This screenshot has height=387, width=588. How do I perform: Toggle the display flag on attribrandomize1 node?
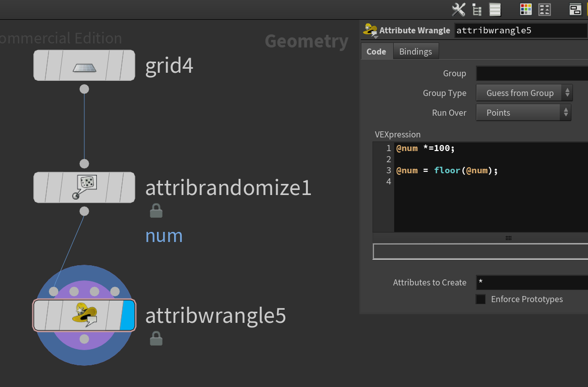coord(128,187)
